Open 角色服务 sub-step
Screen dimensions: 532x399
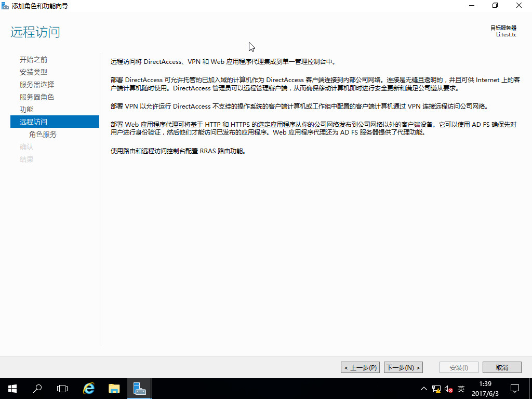[43, 135]
